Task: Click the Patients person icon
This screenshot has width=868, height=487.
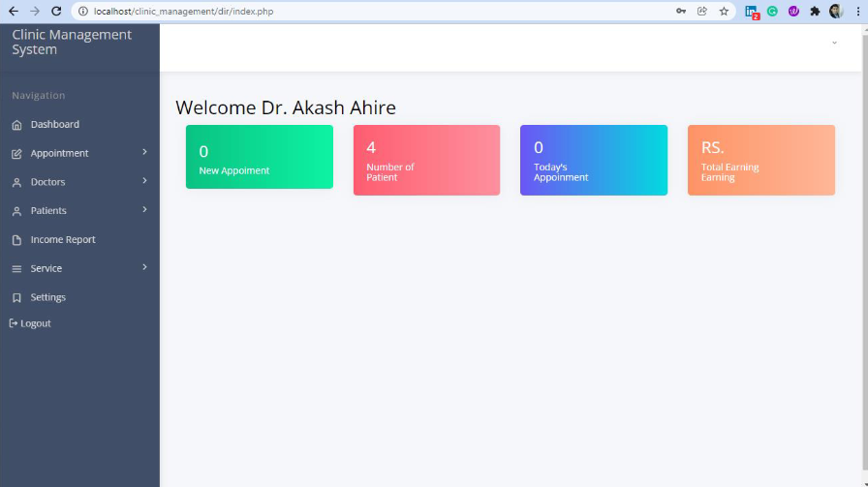Action: 16,211
